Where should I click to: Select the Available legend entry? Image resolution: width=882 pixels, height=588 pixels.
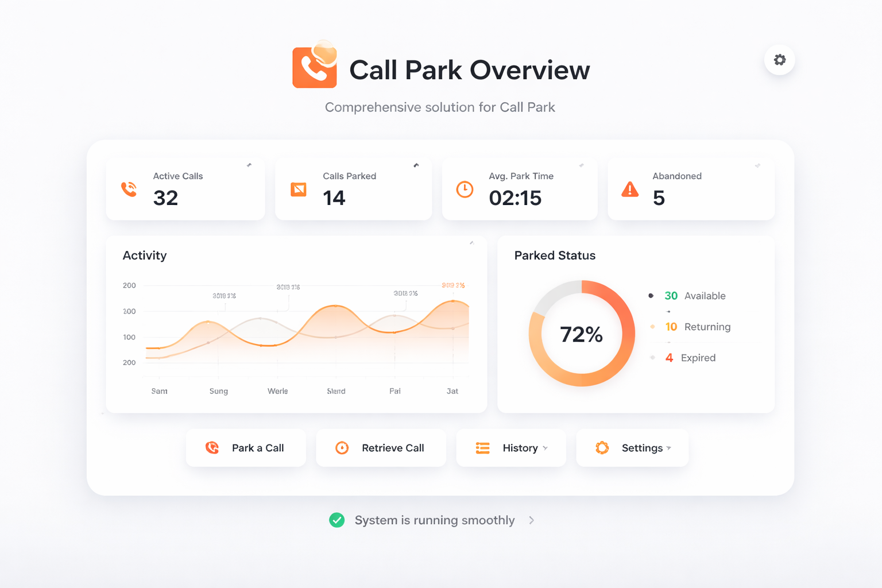point(695,296)
